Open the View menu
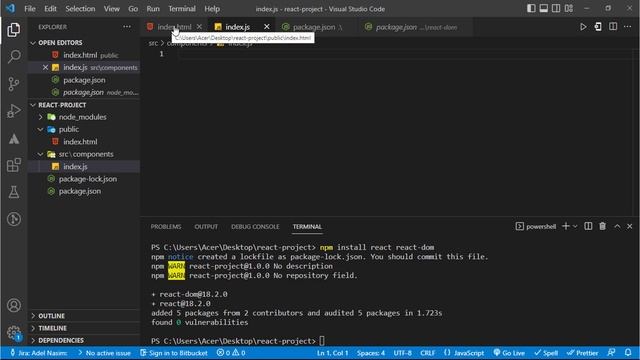This screenshot has width=640, height=360. click(x=111, y=9)
